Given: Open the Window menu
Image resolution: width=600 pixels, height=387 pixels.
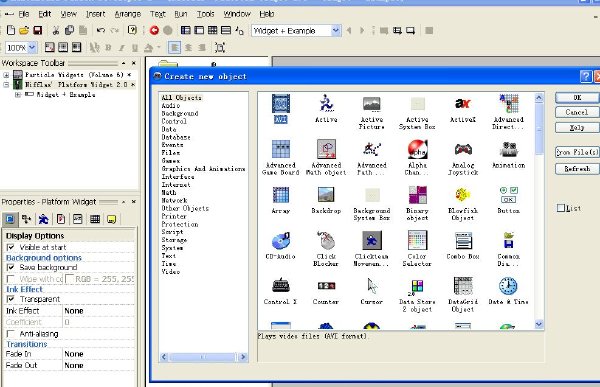Looking at the screenshot, I should (x=237, y=14).
